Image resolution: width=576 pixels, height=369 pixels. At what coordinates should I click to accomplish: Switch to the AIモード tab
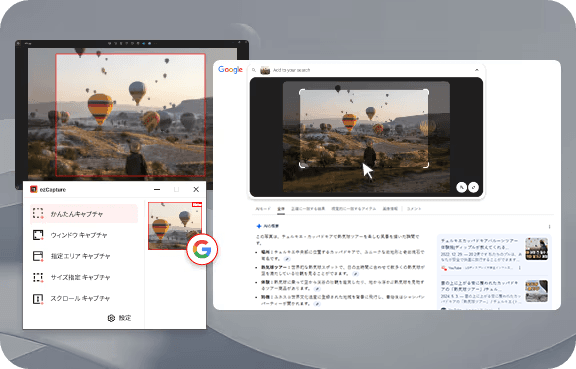(263, 209)
